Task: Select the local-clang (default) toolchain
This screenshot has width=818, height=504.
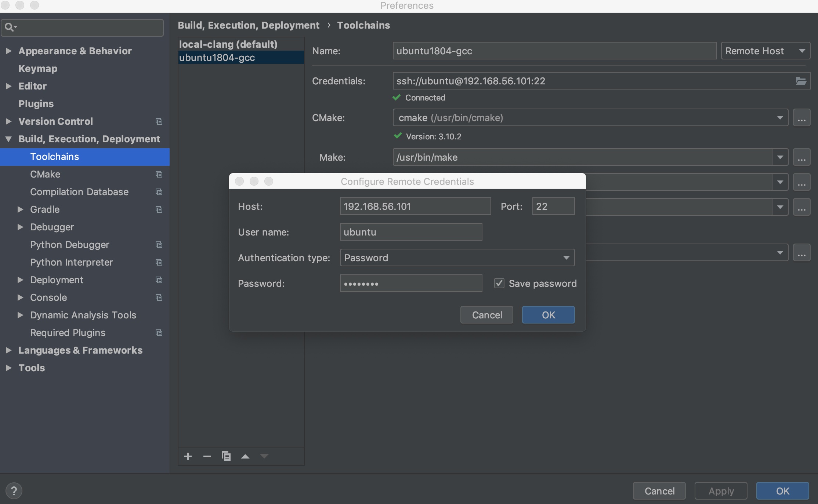Action: click(228, 44)
